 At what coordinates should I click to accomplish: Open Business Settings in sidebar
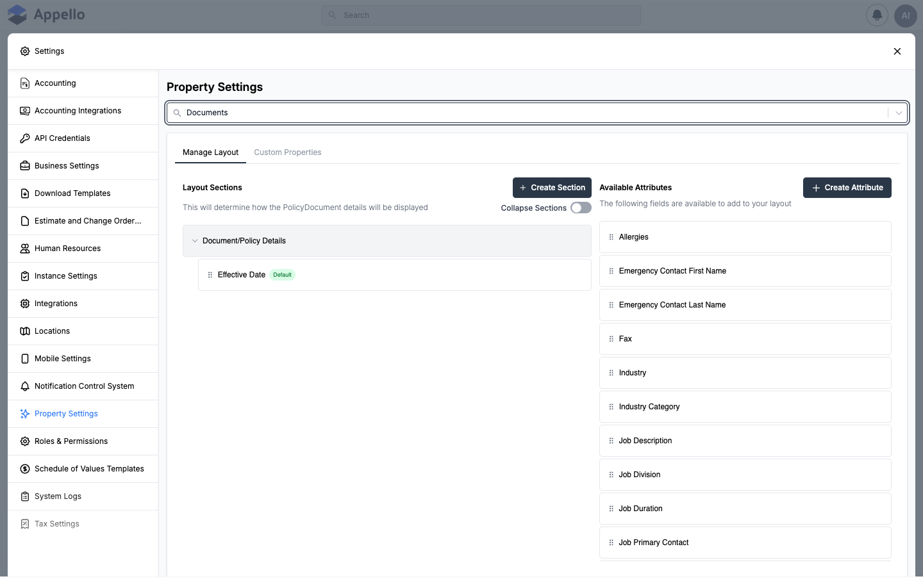[83, 166]
